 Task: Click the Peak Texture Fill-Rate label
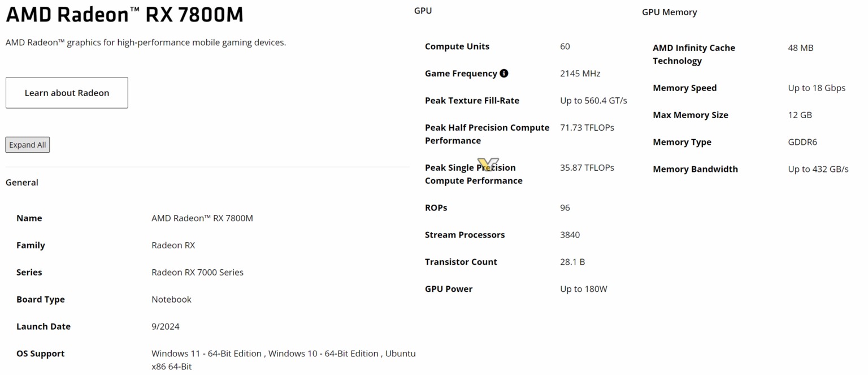472,100
